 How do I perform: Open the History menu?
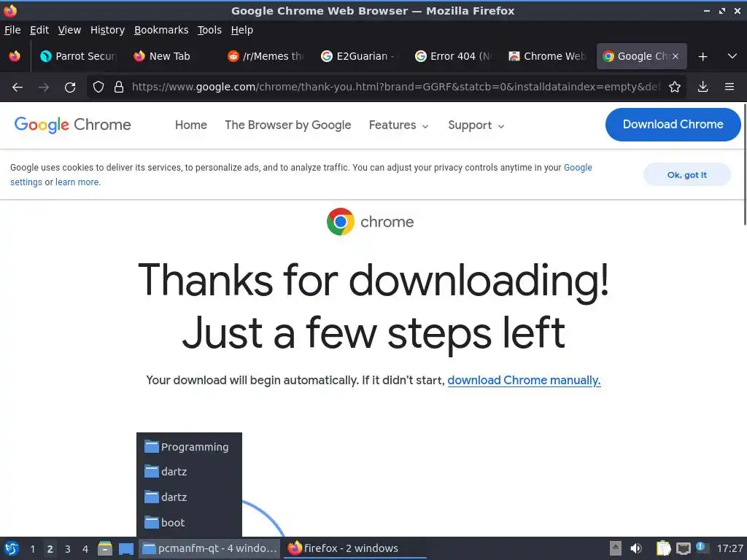[x=108, y=30]
